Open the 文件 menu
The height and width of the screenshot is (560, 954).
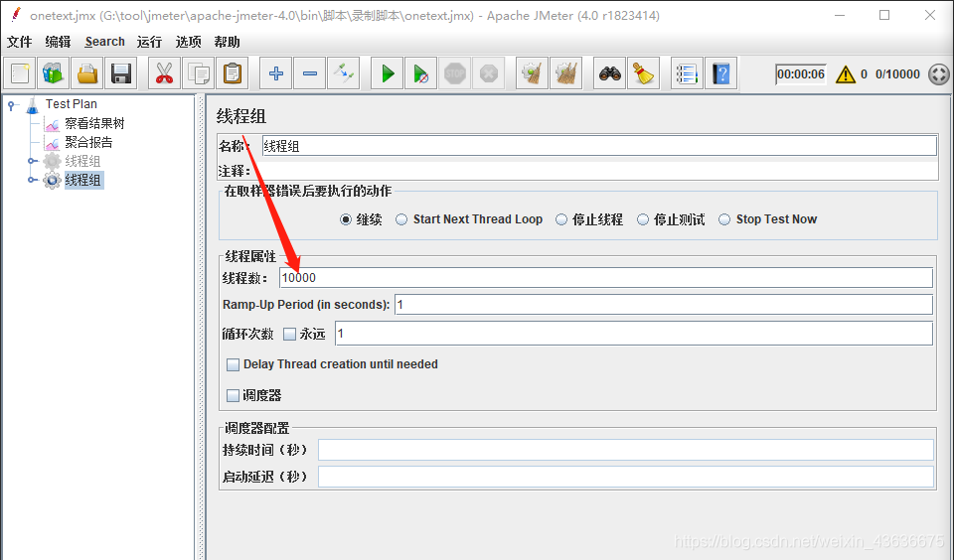pos(20,42)
